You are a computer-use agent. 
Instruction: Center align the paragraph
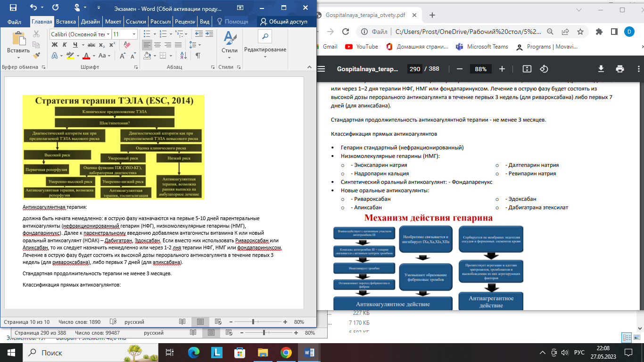pyautogui.click(x=157, y=45)
